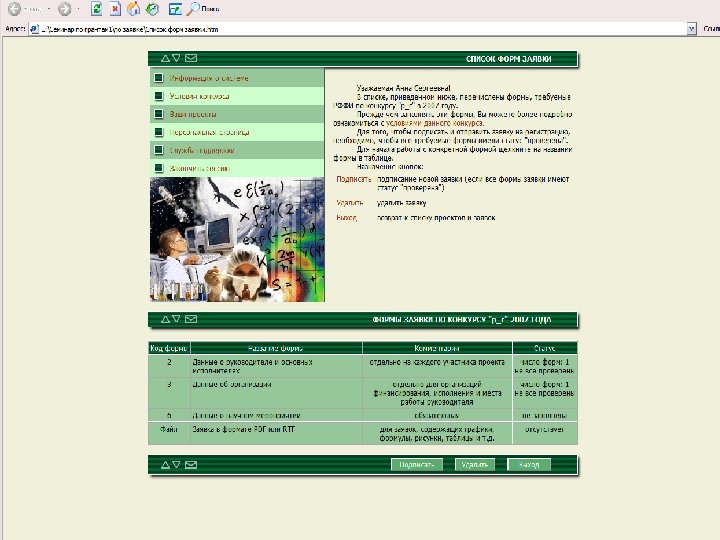720x540 pixels.
Task: Refresh the page with the green arrows icon
Action: 96,9
